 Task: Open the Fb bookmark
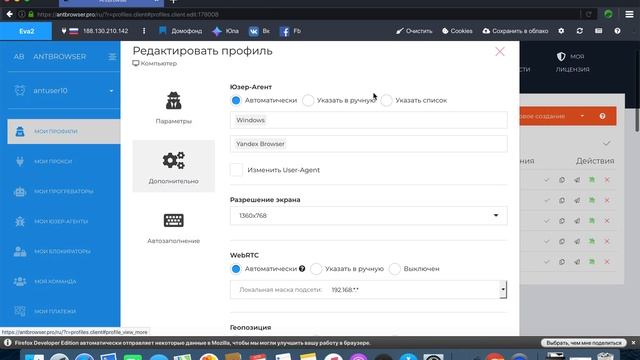pyautogui.click(x=290, y=31)
